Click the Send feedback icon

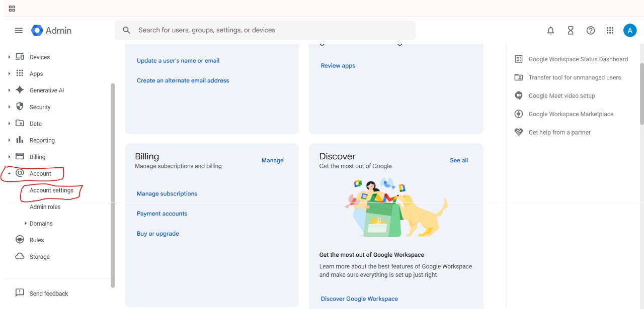click(20, 293)
